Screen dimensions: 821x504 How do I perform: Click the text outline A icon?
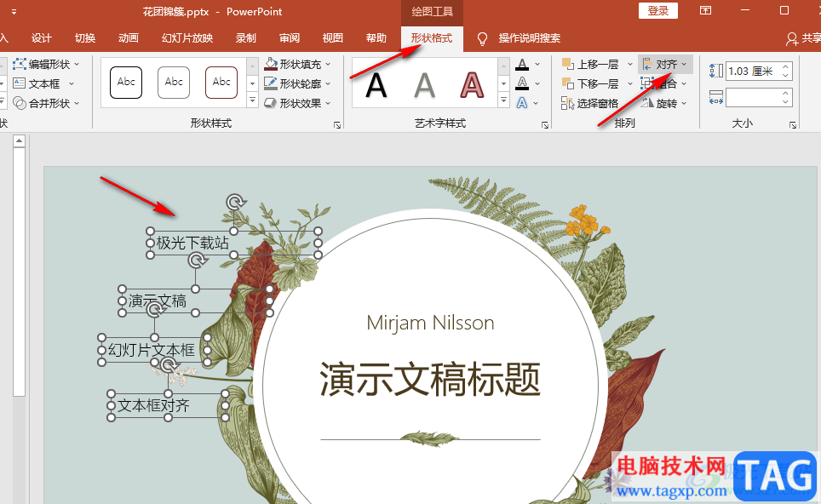[x=522, y=83]
